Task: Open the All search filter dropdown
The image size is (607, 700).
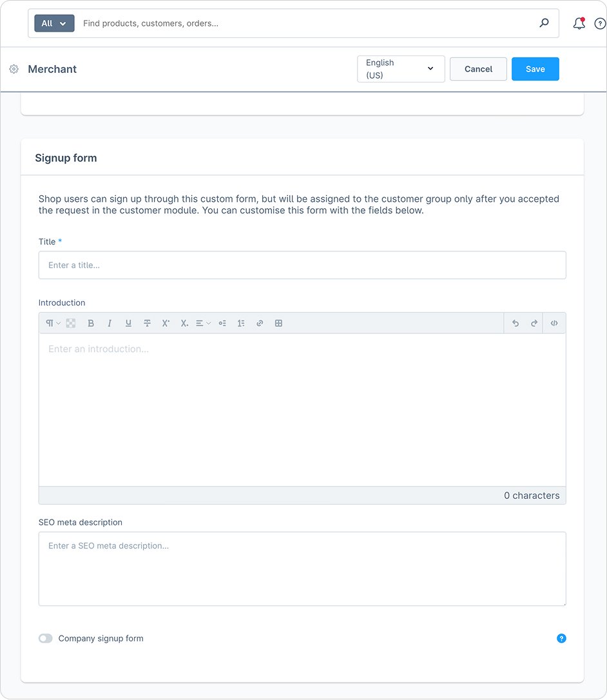Action: point(54,24)
